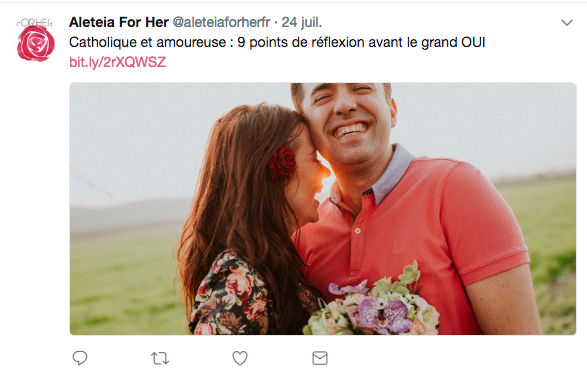Follow the bit.ly/2rXQWSZ link
Viewport: 587px width, 376px height.
[118, 62]
